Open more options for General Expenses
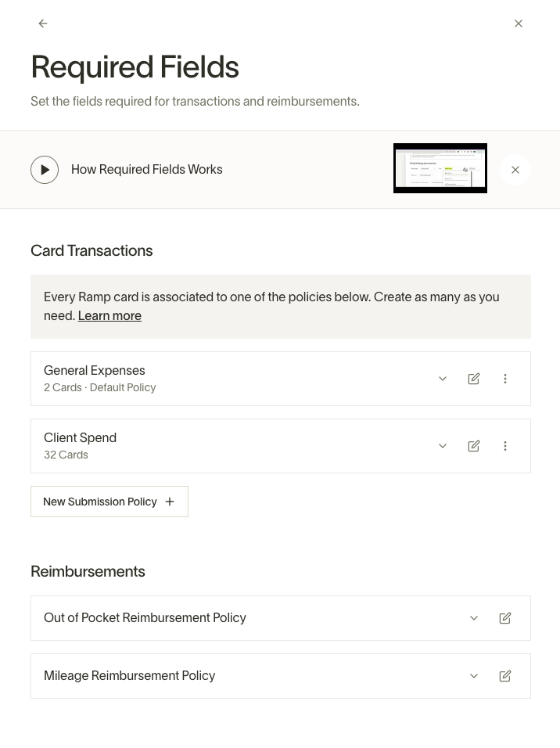 [505, 379]
